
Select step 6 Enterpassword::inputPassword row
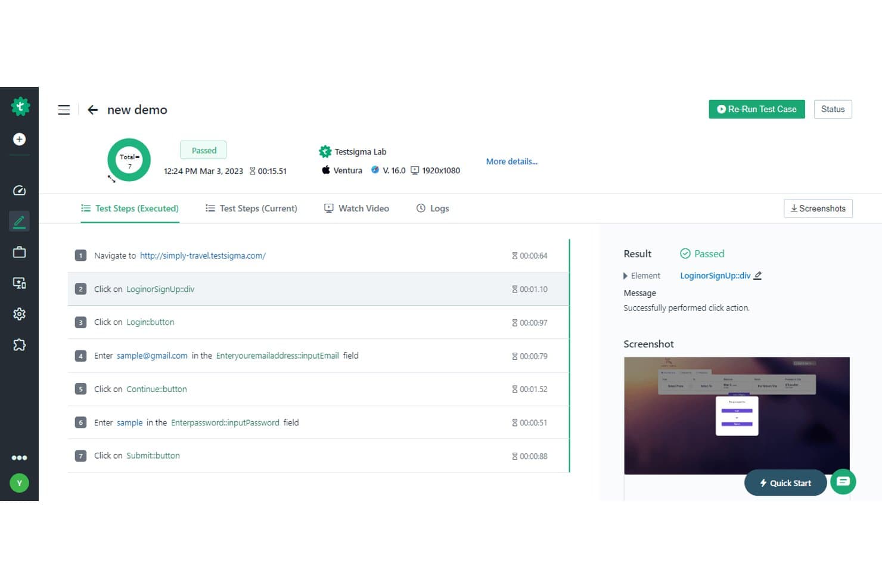tap(319, 422)
